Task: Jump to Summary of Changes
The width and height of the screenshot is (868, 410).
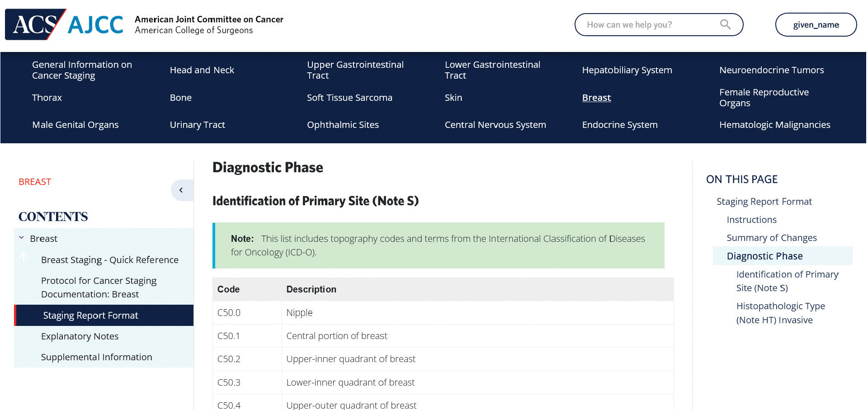Action: [771, 237]
